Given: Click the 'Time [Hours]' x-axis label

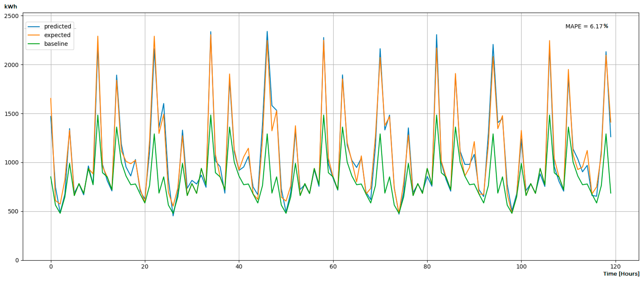Looking at the screenshot, I should (621, 274).
